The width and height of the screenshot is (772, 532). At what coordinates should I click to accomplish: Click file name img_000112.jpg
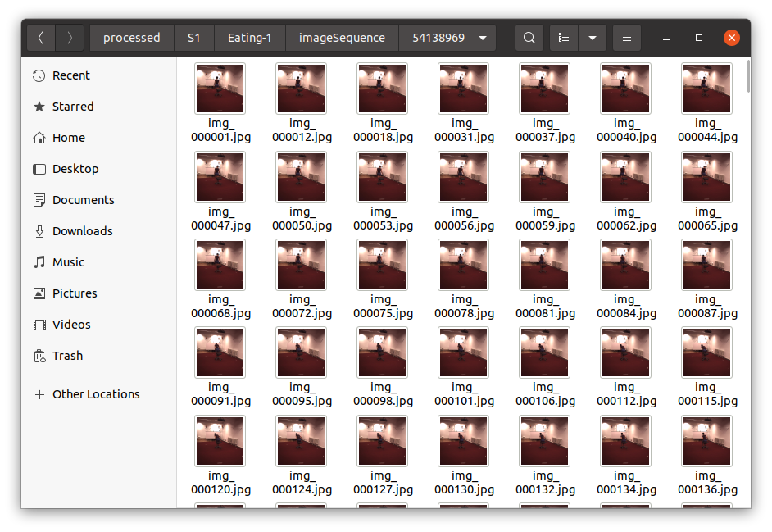627,394
